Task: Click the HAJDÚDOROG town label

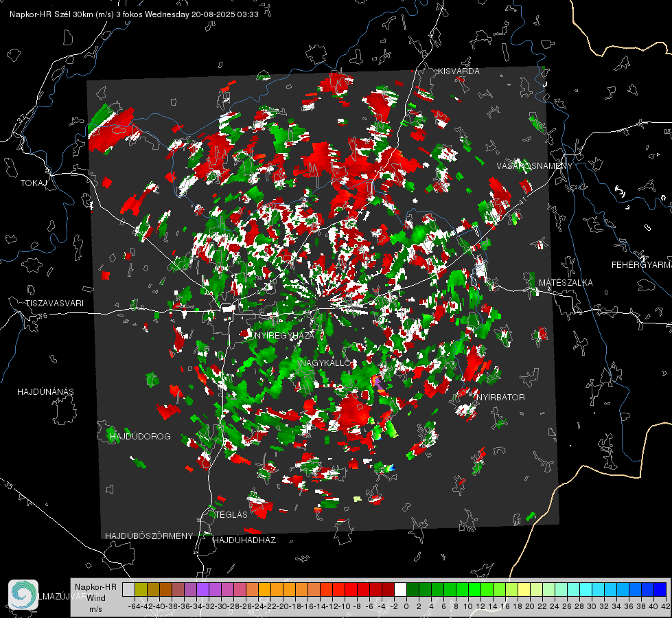Action: (x=140, y=437)
